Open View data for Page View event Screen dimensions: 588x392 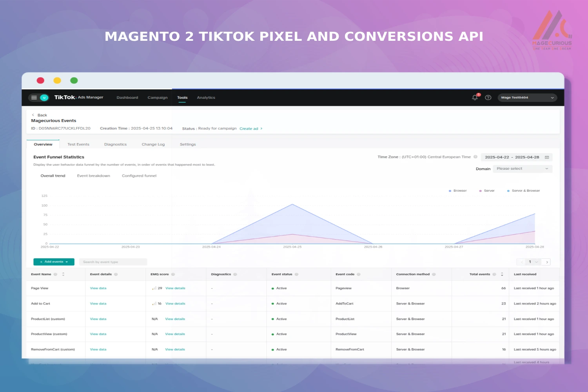[98, 288]
